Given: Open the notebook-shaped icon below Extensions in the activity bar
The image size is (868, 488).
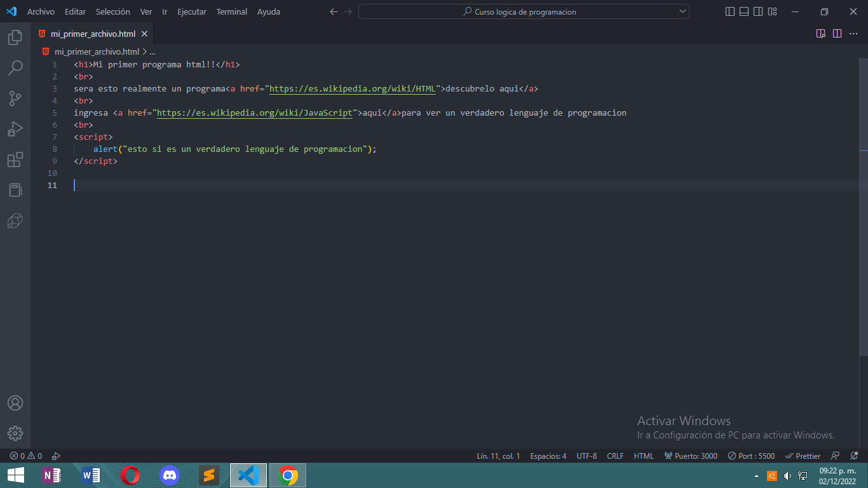Looking at the screenshot, I should 15,190.
